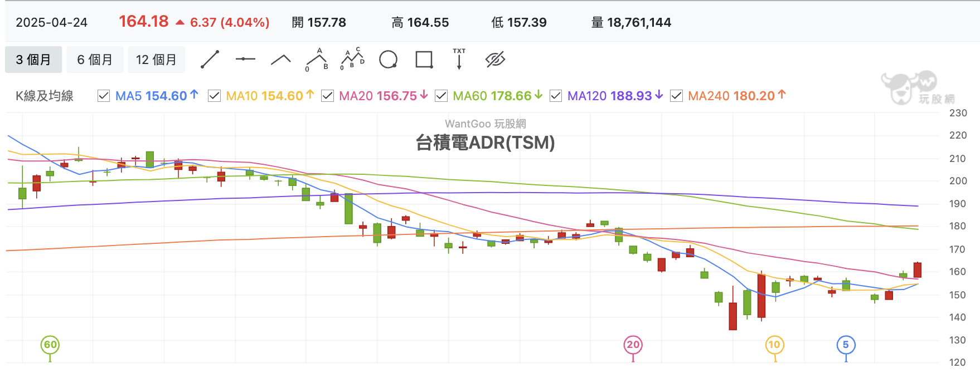Click the open price 開 157.78
Viewport: 980px width, 373px height.
[319, 22]
